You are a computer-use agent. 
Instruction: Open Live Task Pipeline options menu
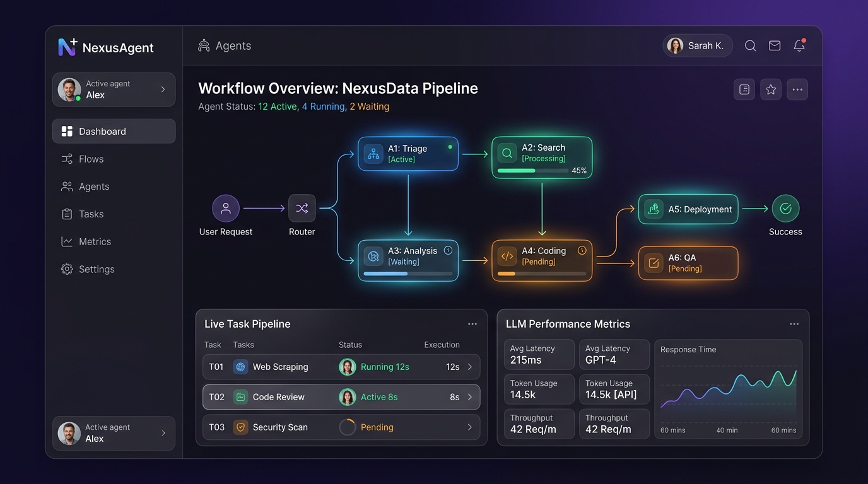(472, 324)
